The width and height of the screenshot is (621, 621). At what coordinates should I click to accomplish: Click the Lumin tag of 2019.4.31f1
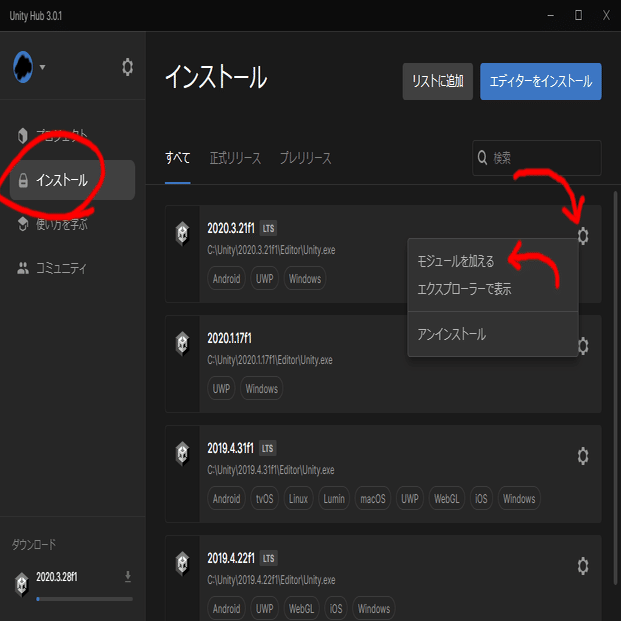click(334, 498)
